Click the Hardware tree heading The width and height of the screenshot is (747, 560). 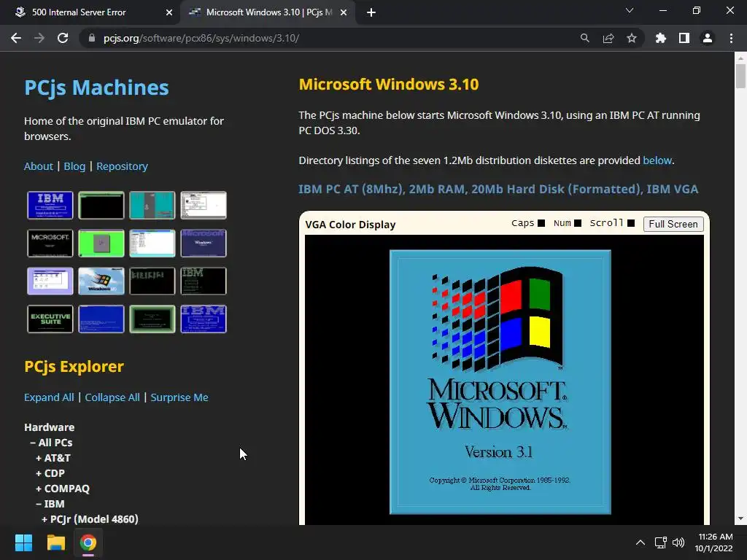point(50,427)
